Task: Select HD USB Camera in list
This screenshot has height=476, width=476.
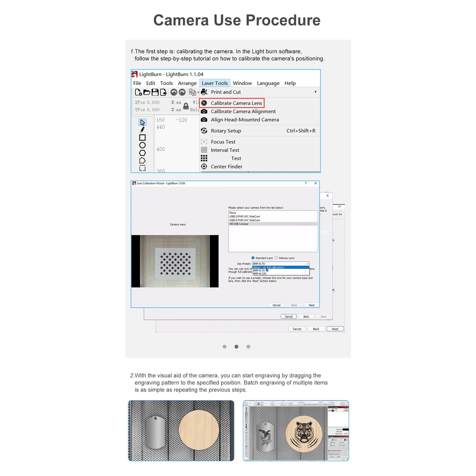Action: click(x=273, y=224)
